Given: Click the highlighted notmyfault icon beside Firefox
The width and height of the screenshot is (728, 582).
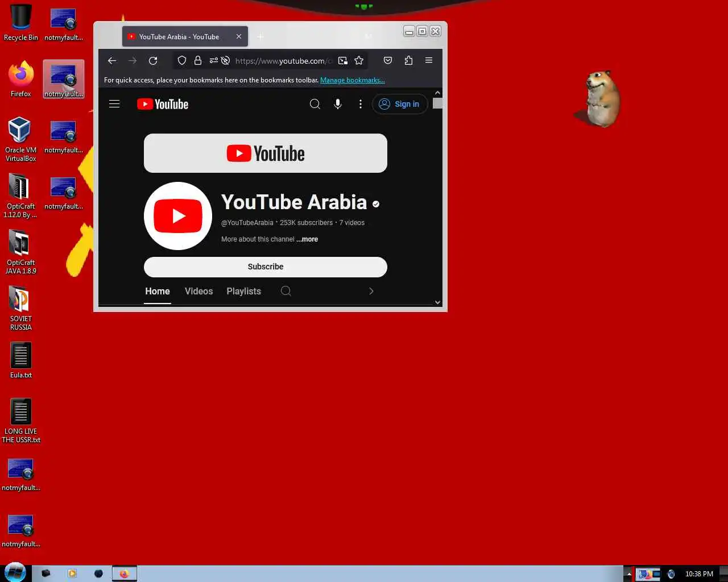Looking at the screenshot, I should 64,79.
